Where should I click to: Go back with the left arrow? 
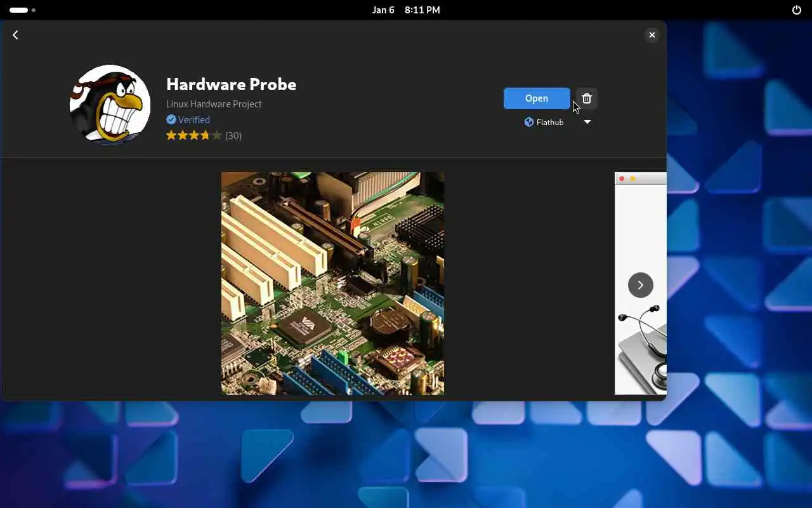[15, 35]
